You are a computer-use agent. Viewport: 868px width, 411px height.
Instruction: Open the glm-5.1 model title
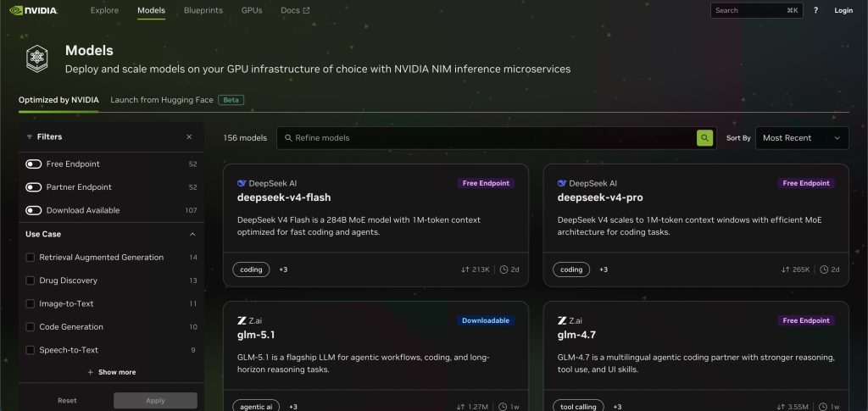coord(256,335)
